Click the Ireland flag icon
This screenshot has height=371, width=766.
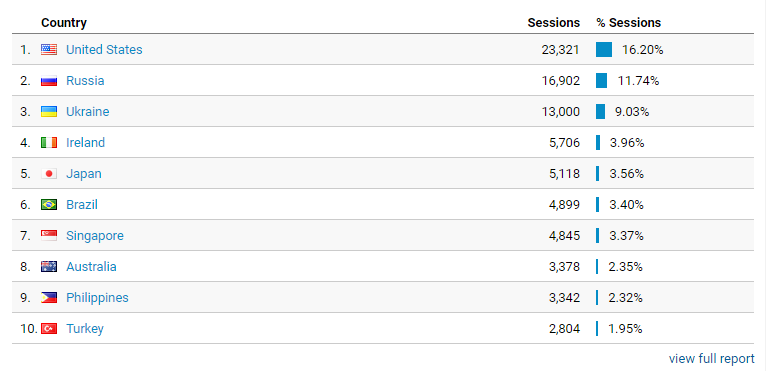(49, 142)
